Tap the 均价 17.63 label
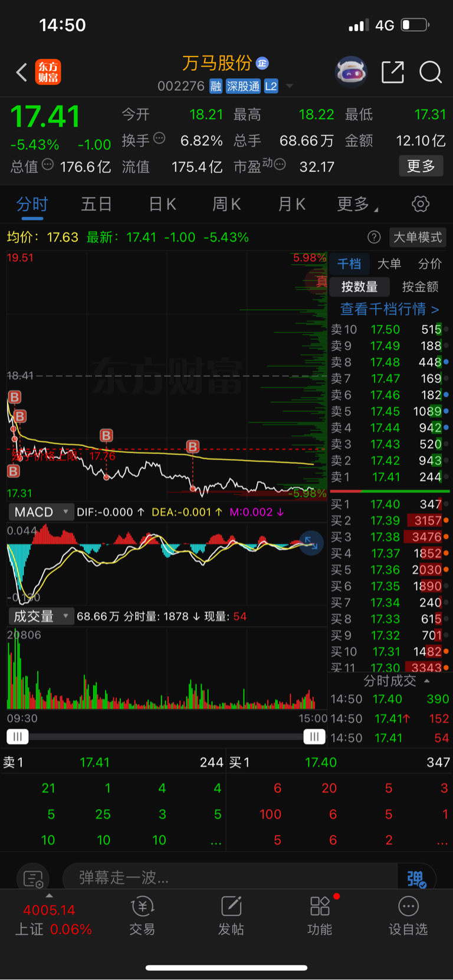453x980 pixels. (42, 237)
